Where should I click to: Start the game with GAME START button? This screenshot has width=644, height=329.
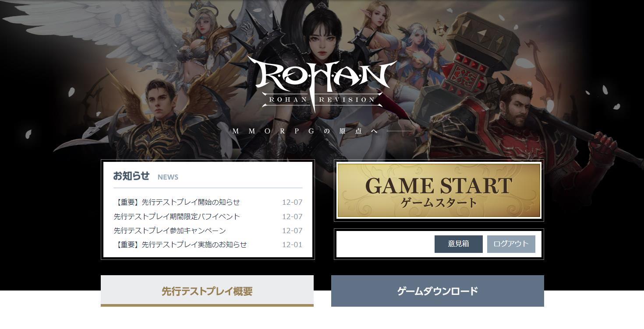(x=439, y=191)
